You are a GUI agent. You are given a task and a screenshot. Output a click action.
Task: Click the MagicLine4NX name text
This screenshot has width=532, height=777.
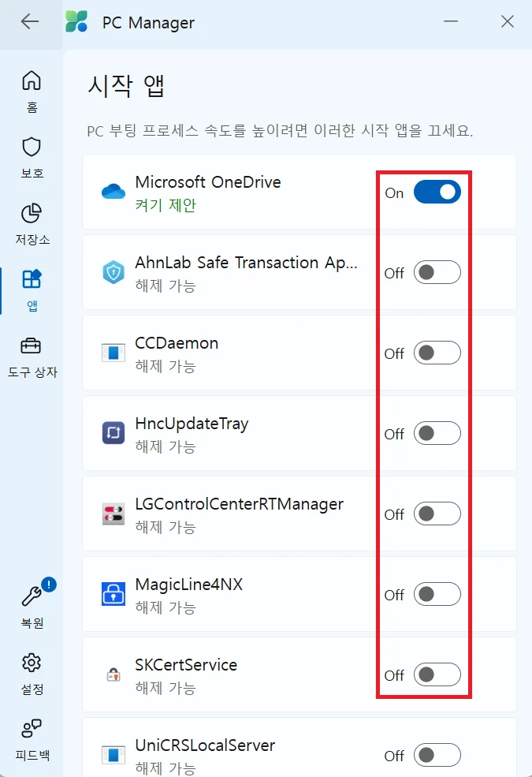(189, 585)
